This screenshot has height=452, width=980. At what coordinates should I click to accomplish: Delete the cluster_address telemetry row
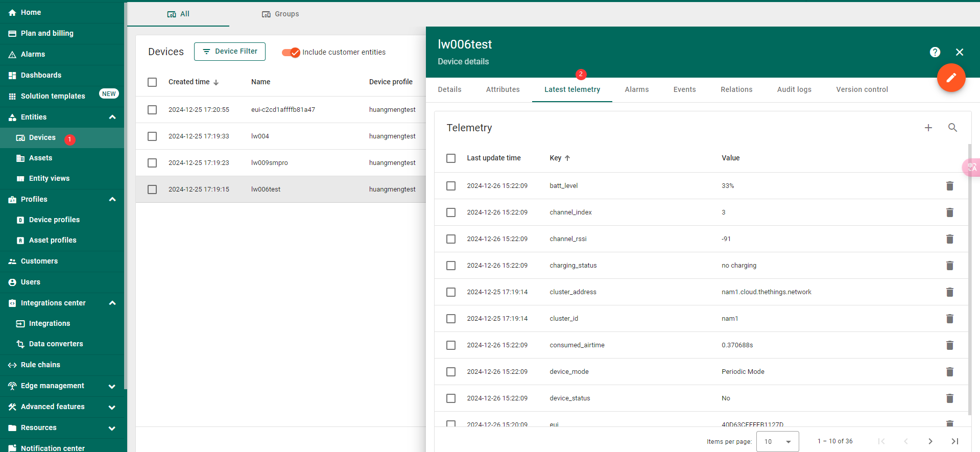click(950, 292)
